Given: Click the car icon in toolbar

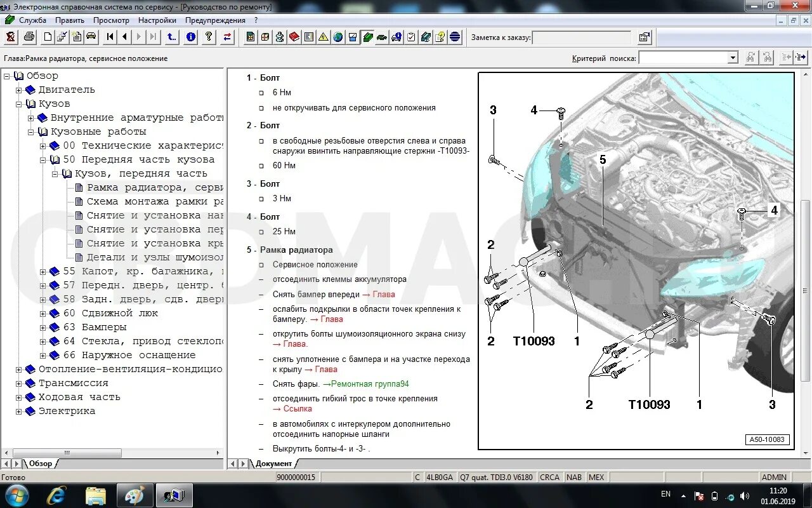Looking at the screenshot, I should (x=91, y=37).
